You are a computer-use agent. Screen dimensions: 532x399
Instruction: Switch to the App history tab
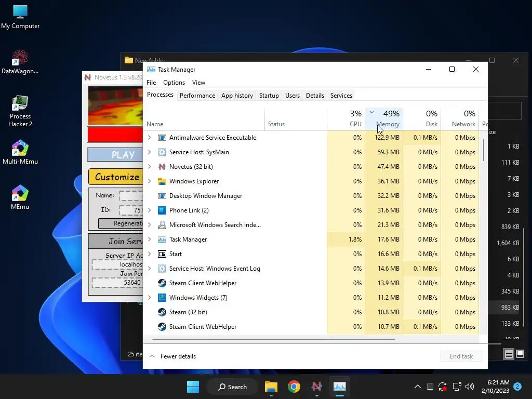(x=237, y=96)
